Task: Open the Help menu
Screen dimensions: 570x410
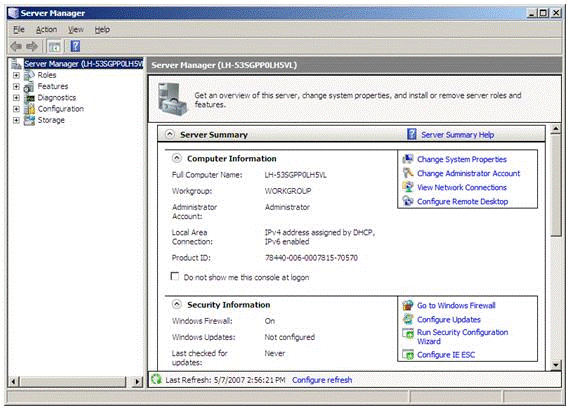Action: tap(102, 29)
